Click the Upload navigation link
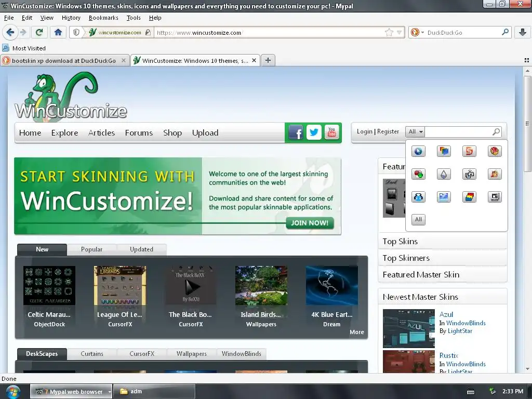The width and height of the screenshot is (532, 399). pos(205,132)
